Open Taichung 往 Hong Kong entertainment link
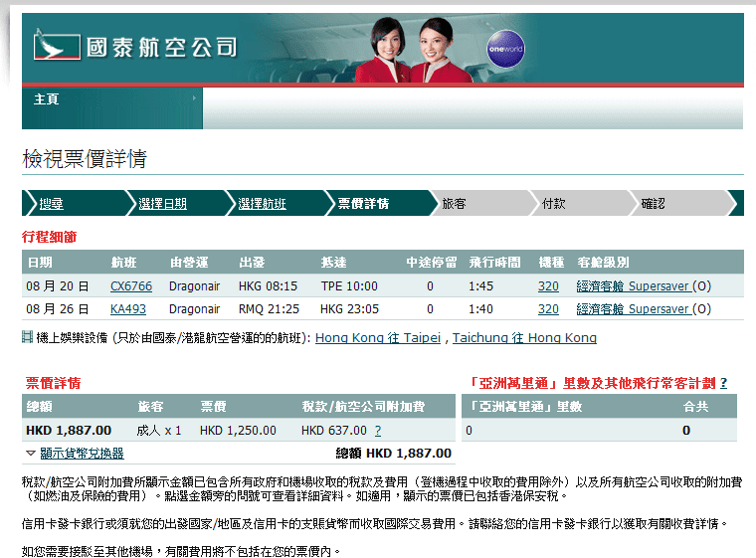Image resolution: width=756 pixels, height=558 pixels. [524, 338]
